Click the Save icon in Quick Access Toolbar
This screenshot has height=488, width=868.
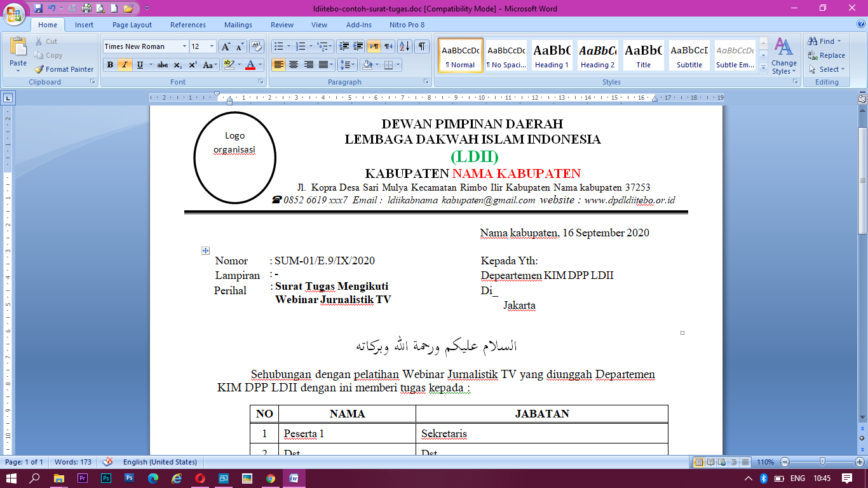pos(38,8)
